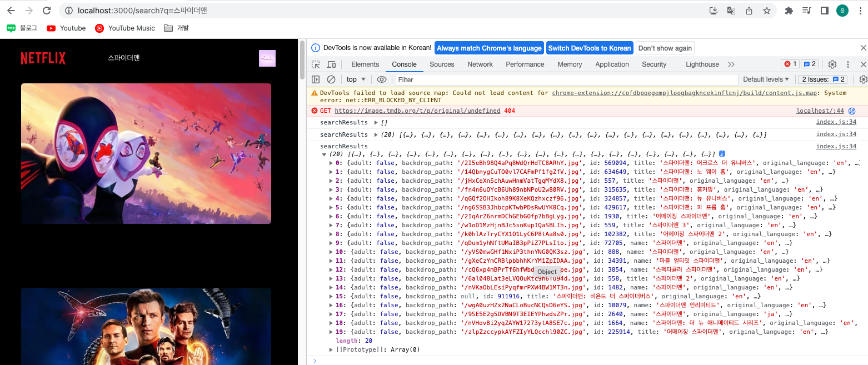
Task: Open the DevTools three-dot menu
Action: 848,64
